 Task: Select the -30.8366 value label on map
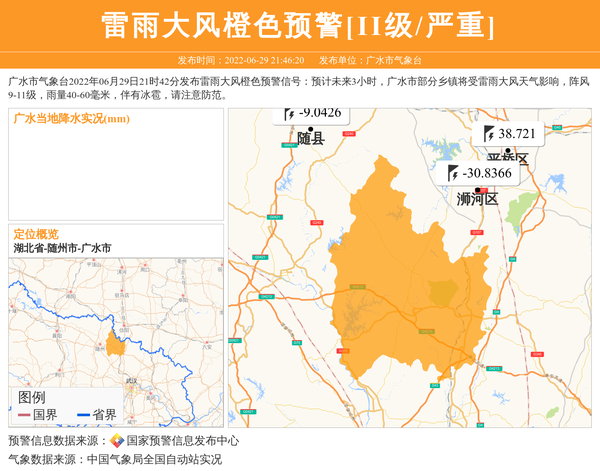click(488, 174)
